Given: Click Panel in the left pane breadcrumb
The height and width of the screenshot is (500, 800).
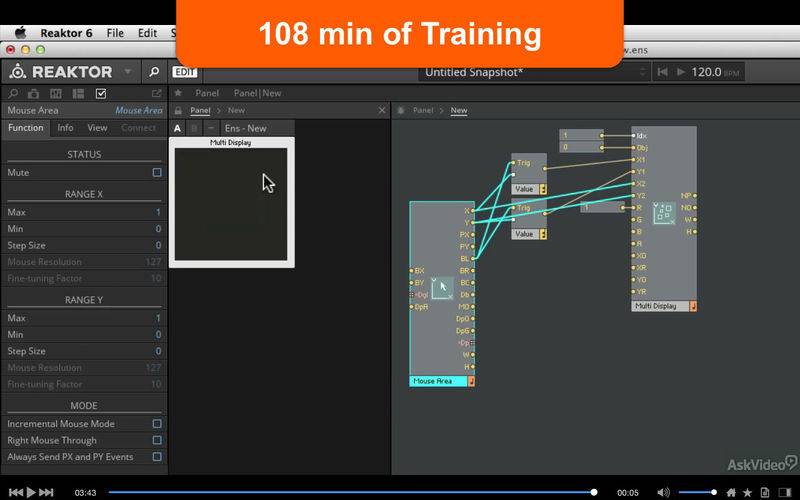Looking at the screenshot, I should click(x=200, y=110).
